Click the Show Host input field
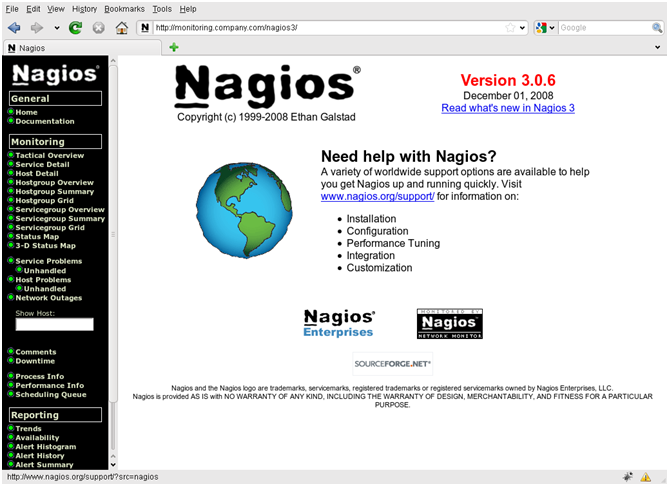 point(55,324)
